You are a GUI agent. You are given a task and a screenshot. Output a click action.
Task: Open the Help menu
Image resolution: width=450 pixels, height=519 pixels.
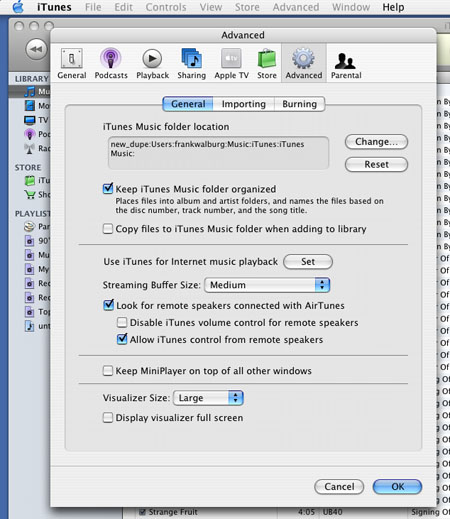click(393, 7)
